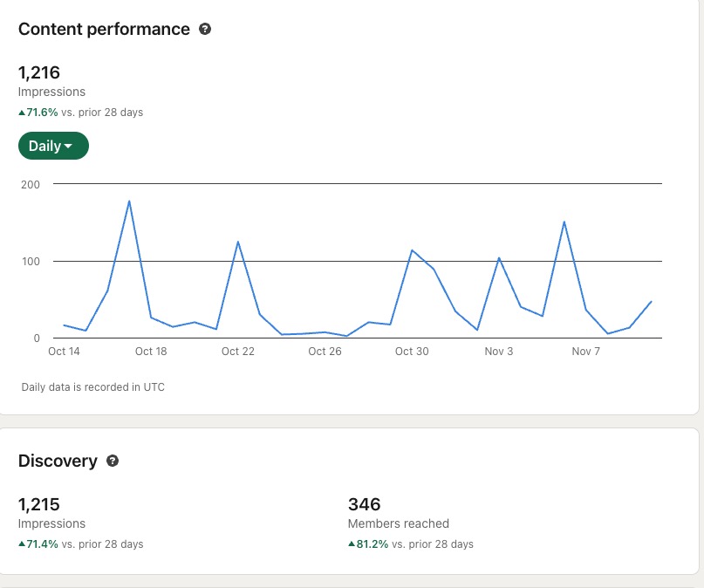The height and width of the screenshot is (588, 704).
Task: Click the Content performance heading
Action: click(x=104, y=29)
